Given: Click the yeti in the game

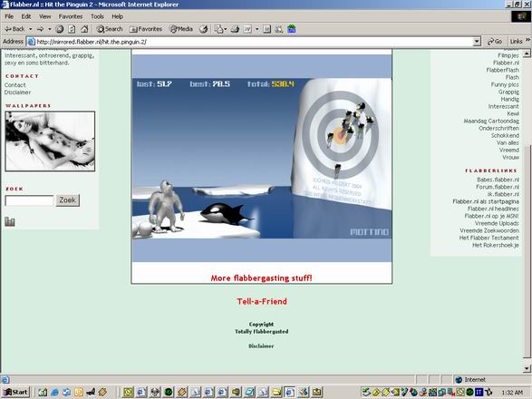Looking at the screenshot, I should 166,207.
